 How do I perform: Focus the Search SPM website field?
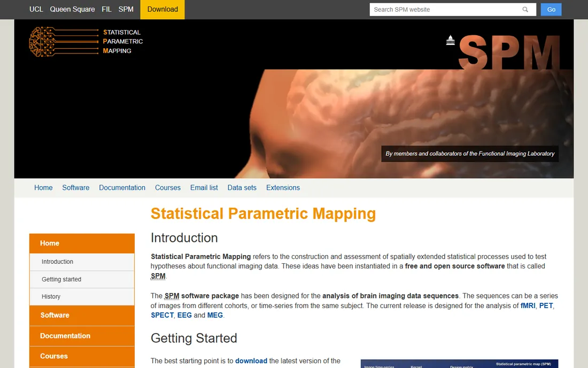453,10
